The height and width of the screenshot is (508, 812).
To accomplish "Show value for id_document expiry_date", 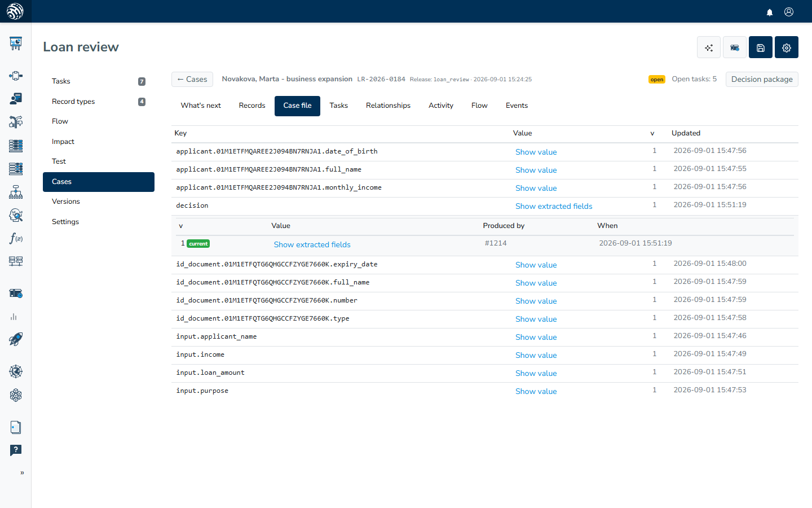I will [x=536, y=265].
